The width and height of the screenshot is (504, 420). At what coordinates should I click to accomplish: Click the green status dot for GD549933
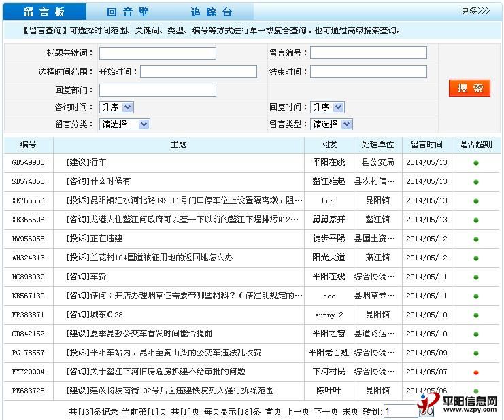(476, 163)
